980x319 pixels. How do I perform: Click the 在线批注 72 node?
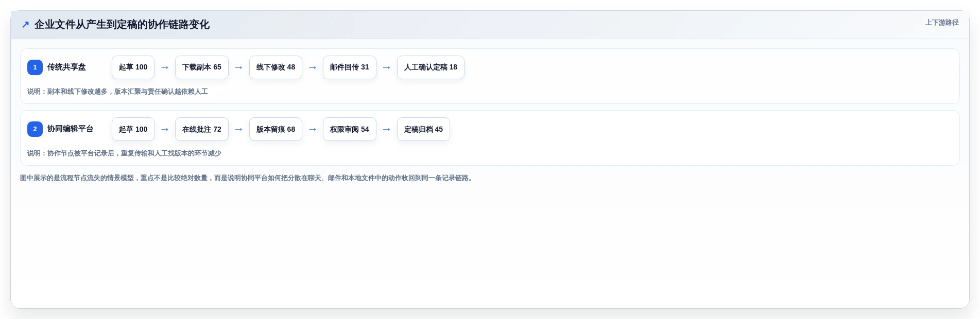(x=202, y=129)
